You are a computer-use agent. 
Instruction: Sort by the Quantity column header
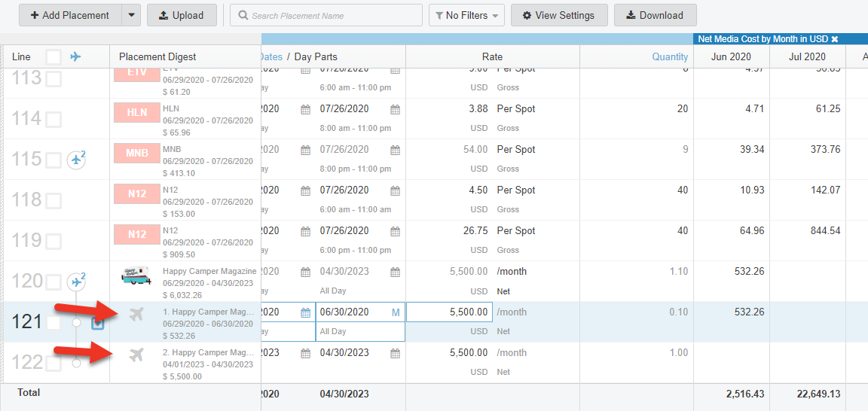click(670, 56)
